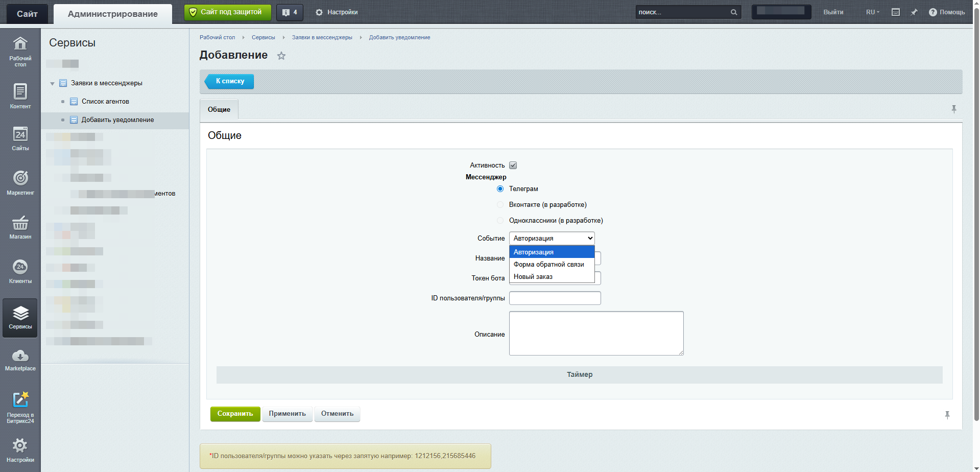Toggle the Активность checkbox
This screenshot has height=472, width=980.
pos(513,166)
